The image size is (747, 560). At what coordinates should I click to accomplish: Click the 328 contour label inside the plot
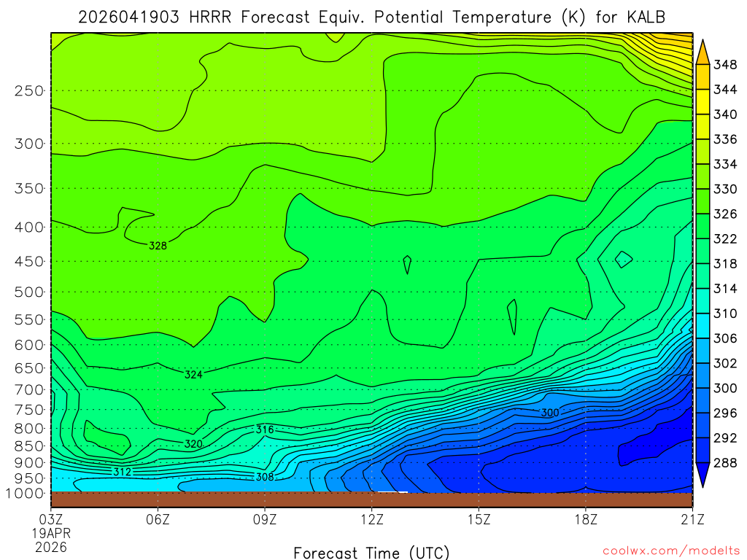point(158,246)
